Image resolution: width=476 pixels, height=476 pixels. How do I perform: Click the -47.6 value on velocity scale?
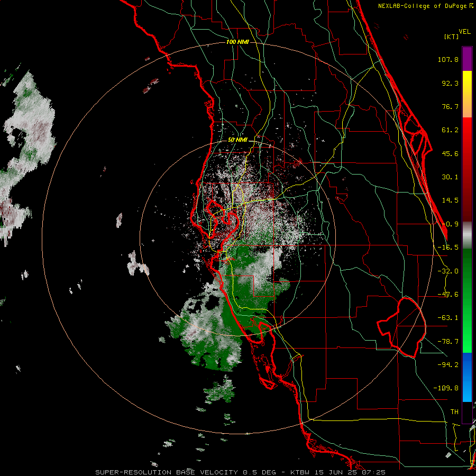tap(448, 295)
